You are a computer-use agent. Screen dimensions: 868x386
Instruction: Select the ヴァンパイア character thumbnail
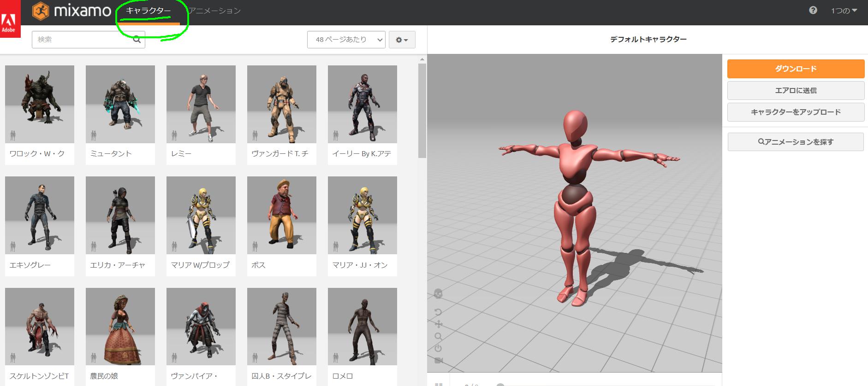click(201, 327)
